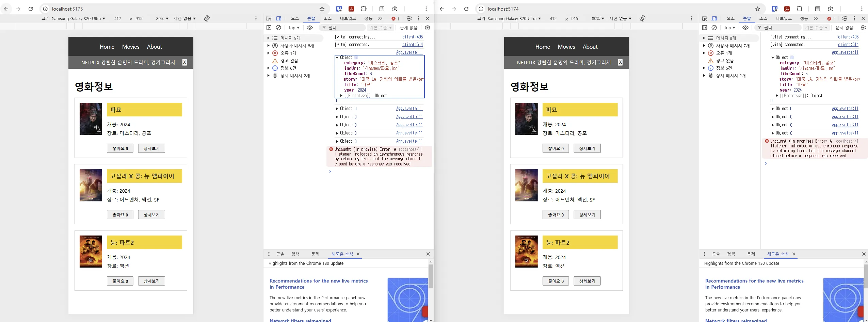Image resolution: width=868 pixels, height=322 pixels.
Task: Toggle console sidebar in left window DevTools
Action: click(x=269, y=28)
